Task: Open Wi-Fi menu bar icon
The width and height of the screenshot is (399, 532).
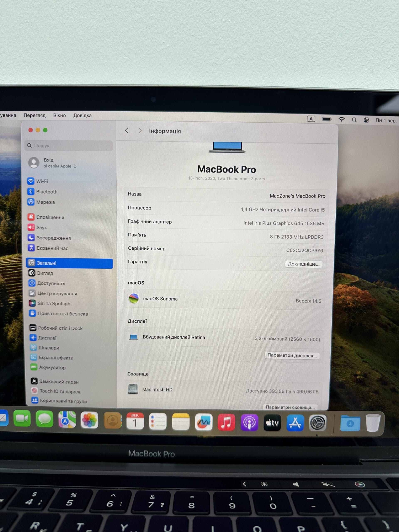Action: [x=341, y=119]
